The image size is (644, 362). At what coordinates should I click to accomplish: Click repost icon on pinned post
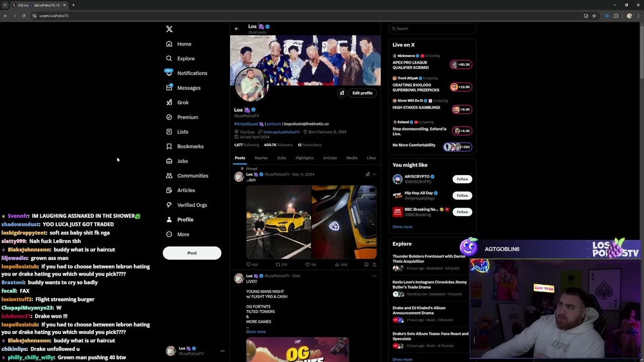278,264
